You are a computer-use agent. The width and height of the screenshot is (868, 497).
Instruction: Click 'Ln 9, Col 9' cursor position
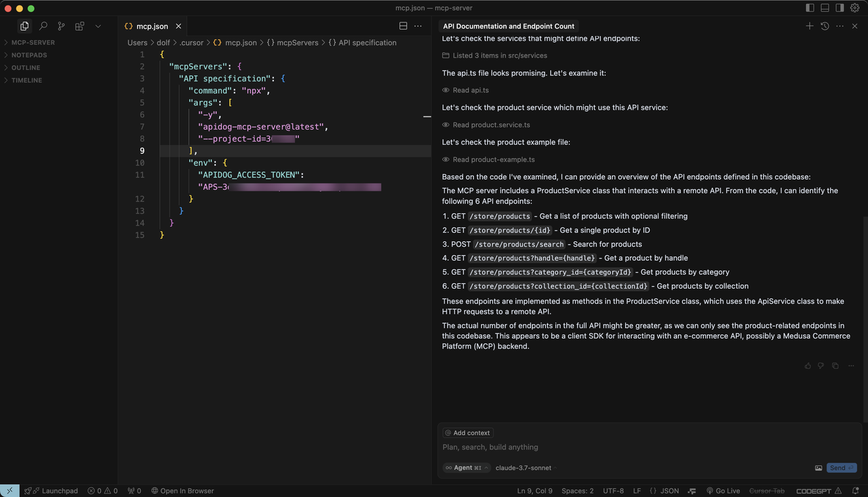click(535, 491)
